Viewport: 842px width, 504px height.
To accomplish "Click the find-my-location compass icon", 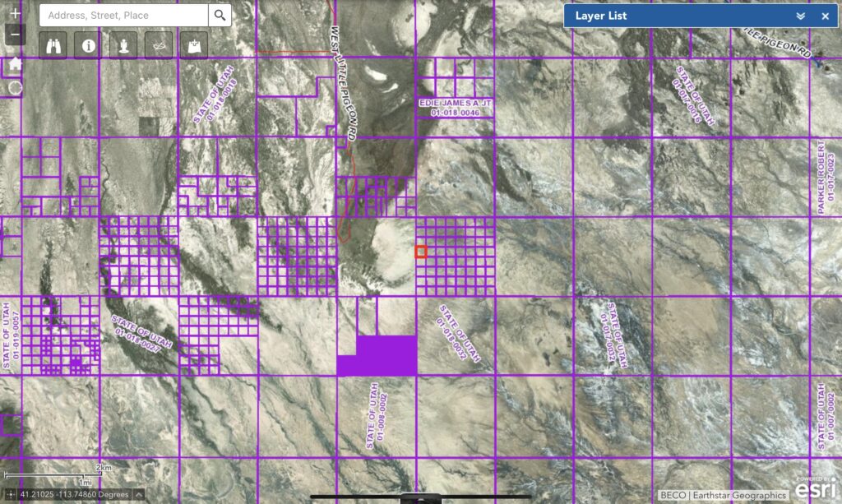I will pos(15,88).
